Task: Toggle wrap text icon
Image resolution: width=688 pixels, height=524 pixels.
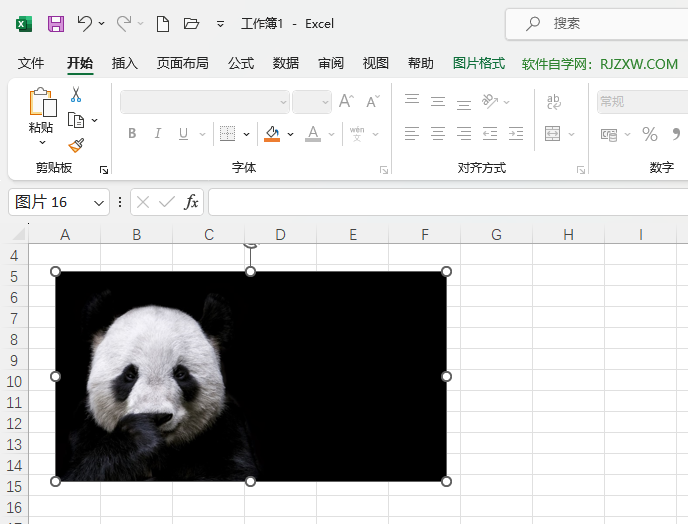Action: point(554,101)
